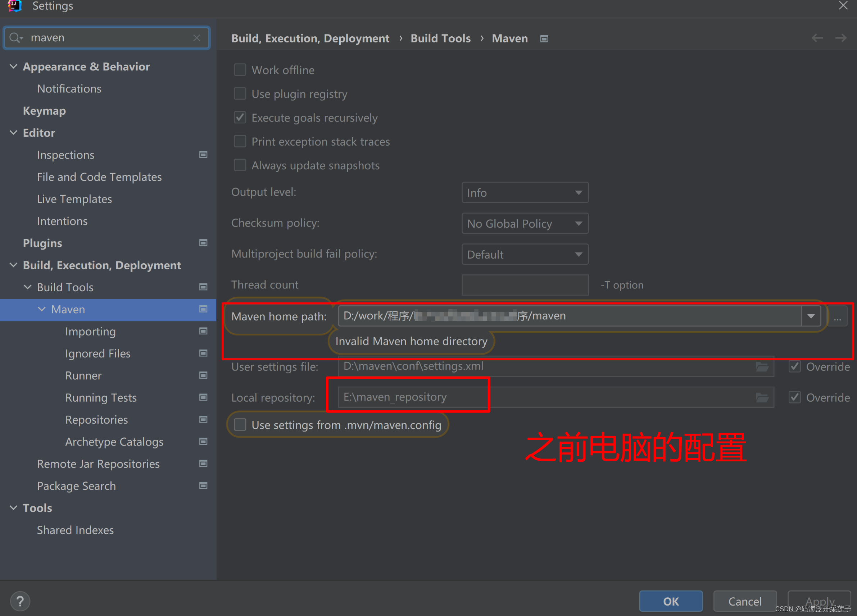Go back with the left arrow

pyautogui.click(x=817, y=38)
